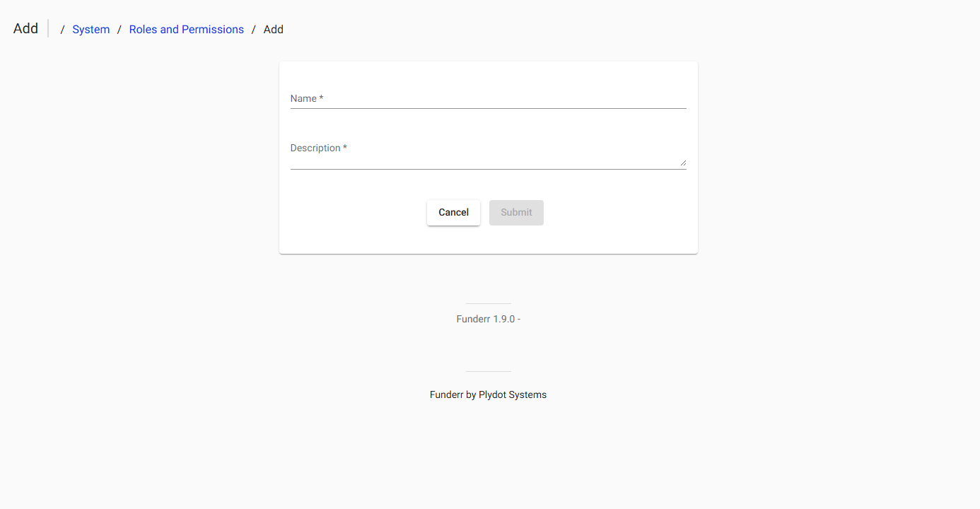The width and height of the screenshot is (980, 509).
Task: Click the Add page heading
Action: [25, 29]
